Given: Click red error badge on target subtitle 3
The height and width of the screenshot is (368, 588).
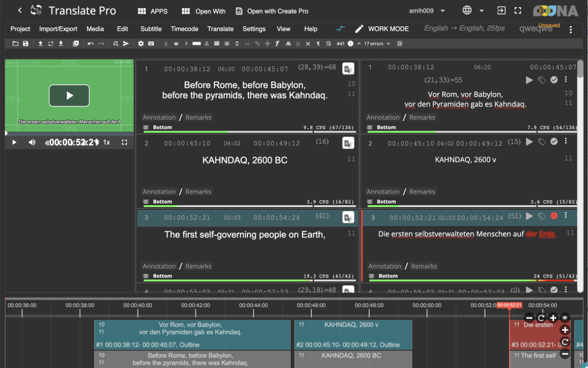Looking at the screenshot, I should coord(554,216).
